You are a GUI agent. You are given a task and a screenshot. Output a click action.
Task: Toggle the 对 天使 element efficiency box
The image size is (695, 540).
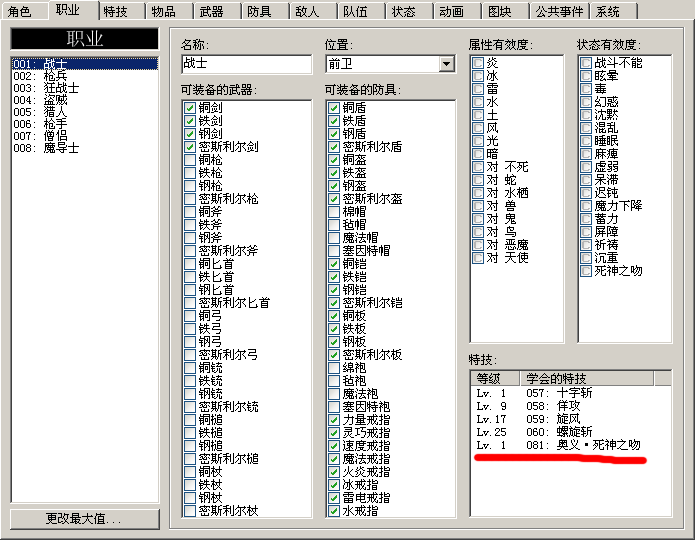[x=478, y=258]
